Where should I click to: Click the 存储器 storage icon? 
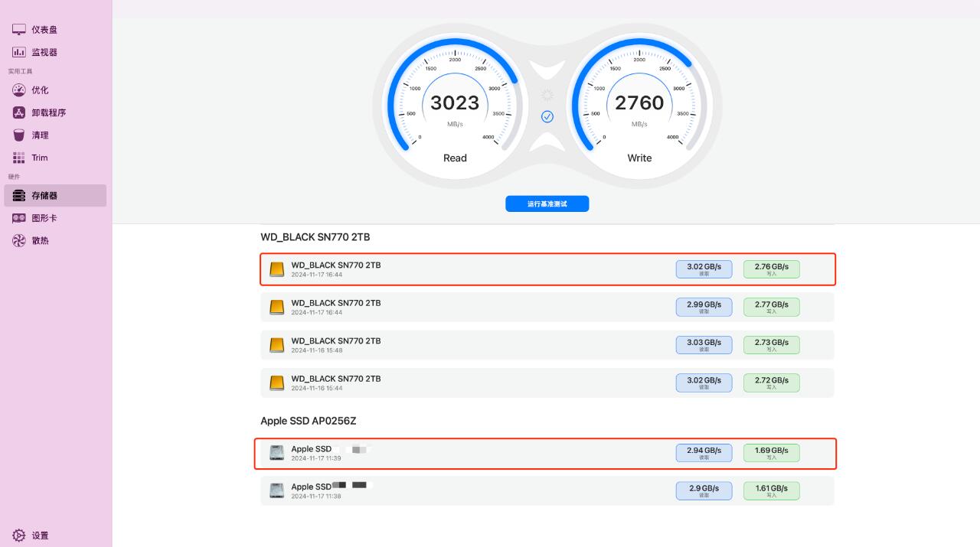[19, 196]
